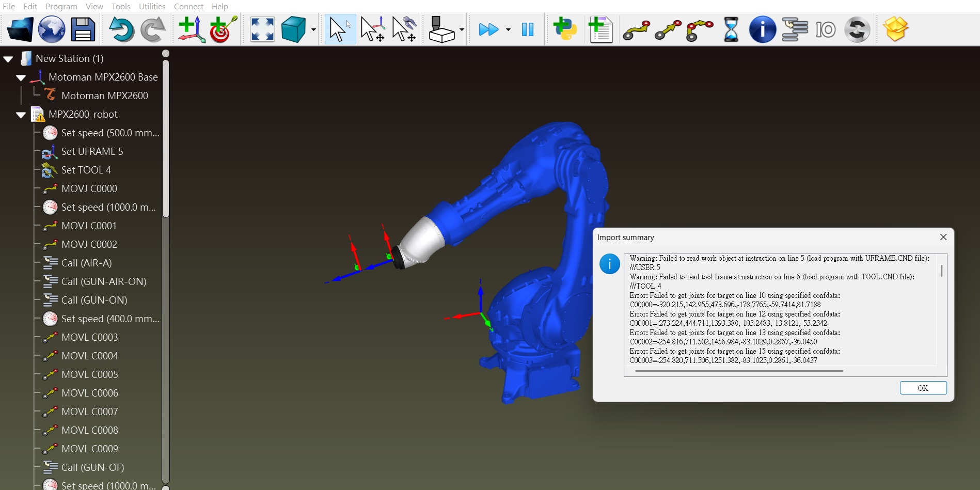Open the View menu
The width and height of the screenshot is (980, 490).
tap(94, 6)
